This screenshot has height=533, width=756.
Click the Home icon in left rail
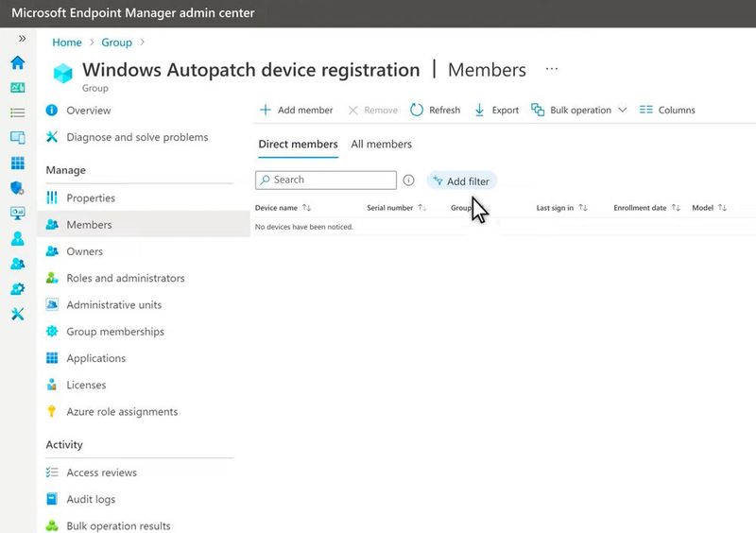pos(17,63)
